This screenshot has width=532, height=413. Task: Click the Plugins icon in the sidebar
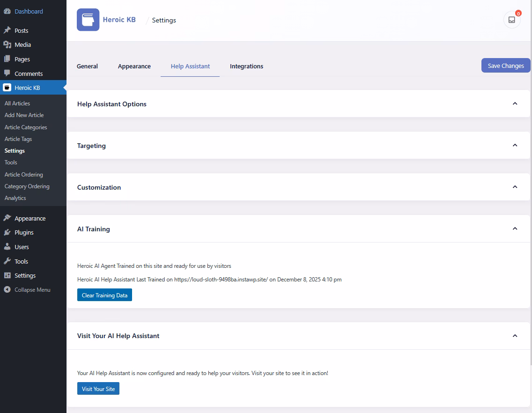point(8,232)
